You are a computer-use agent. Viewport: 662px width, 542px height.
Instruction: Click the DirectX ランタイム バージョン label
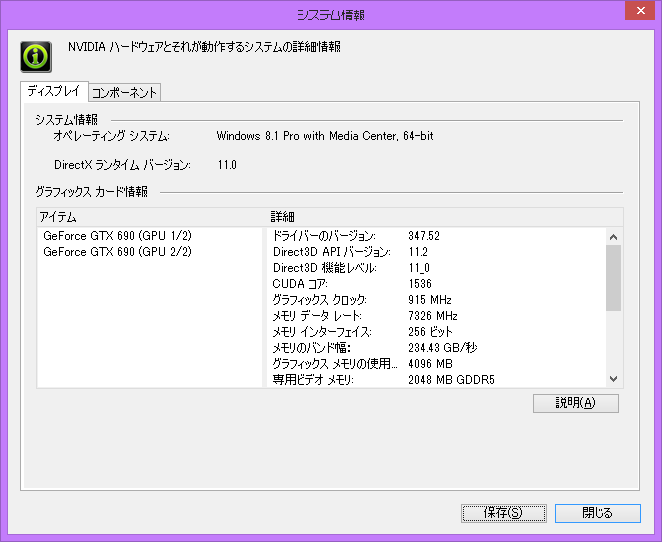122,165
